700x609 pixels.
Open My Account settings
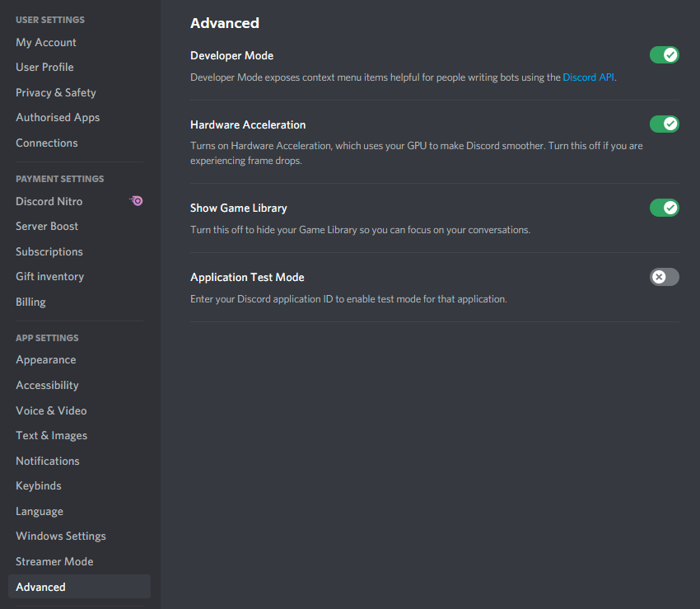[46, 42]
